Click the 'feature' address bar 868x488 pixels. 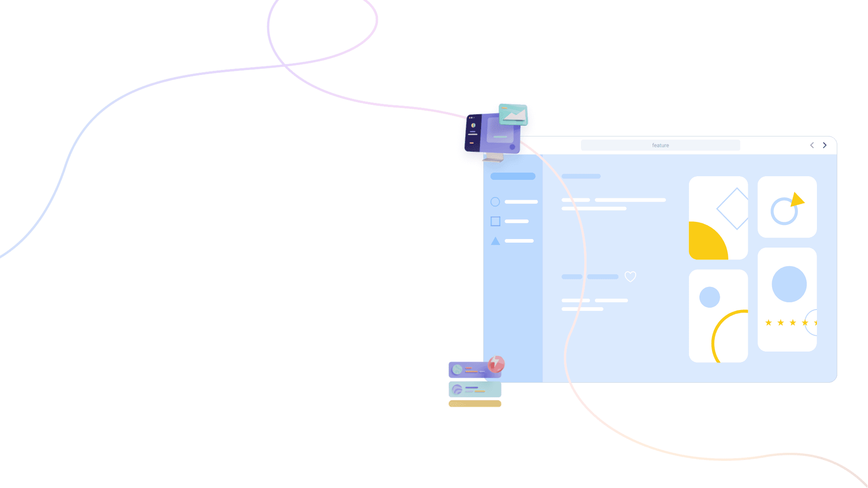point(660,145)
